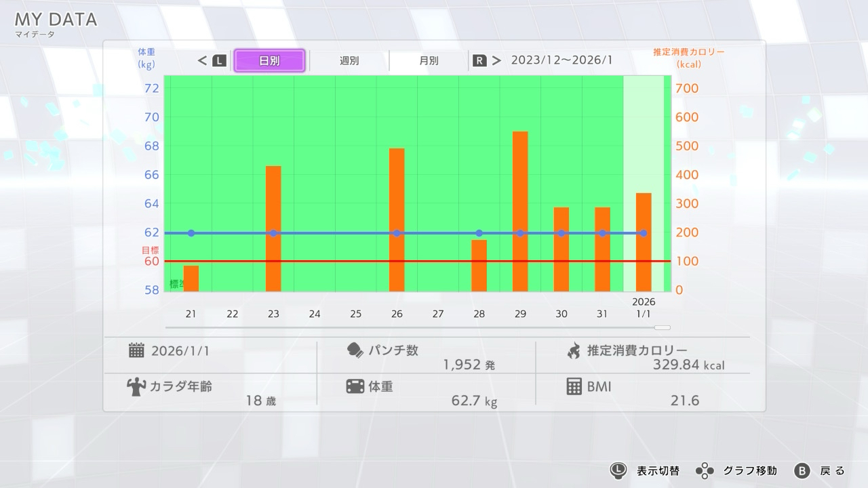Viewport: 868px width, 488px height.
Task: Switch to the 月別 monthly tab
Action: (x=429, y=60)
